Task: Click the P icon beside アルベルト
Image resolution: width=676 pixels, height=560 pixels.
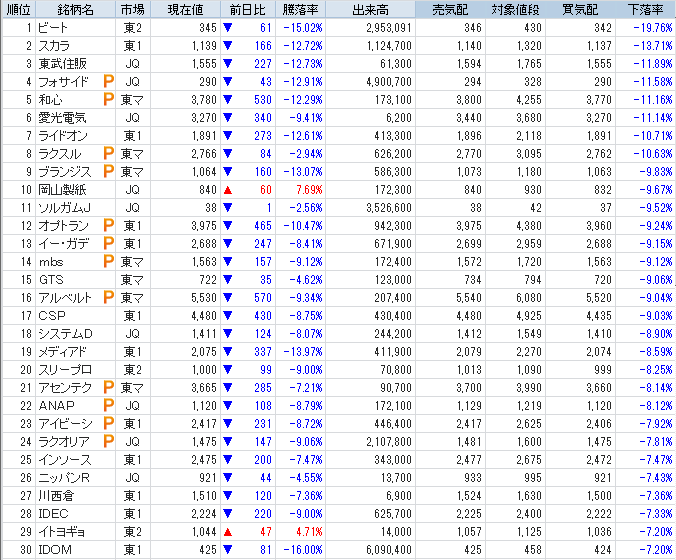Action: [x=109, y=297]
